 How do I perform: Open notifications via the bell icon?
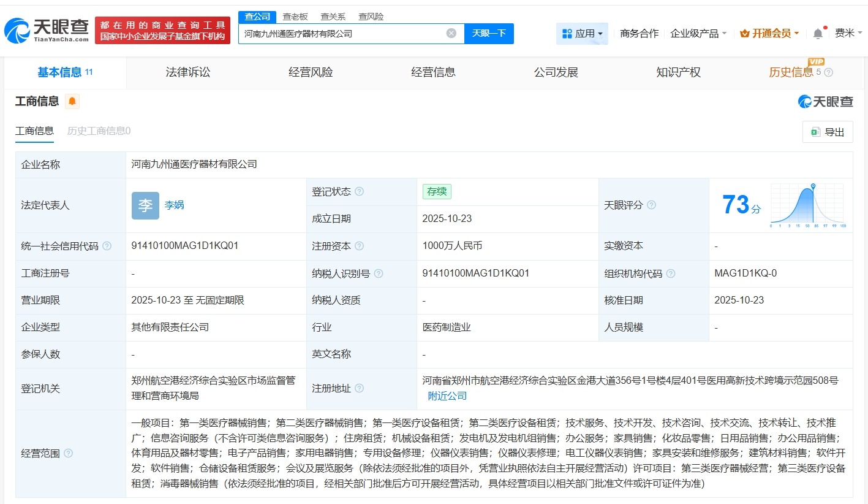817,33
